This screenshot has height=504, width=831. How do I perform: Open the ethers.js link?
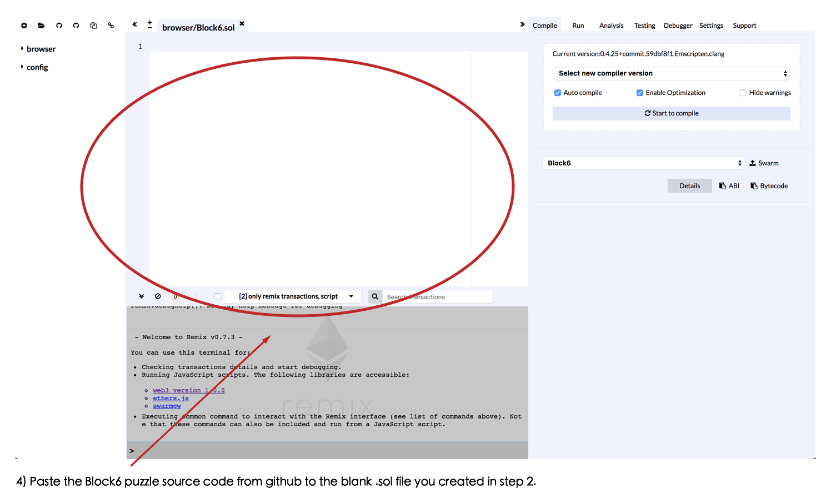point(171,398)
